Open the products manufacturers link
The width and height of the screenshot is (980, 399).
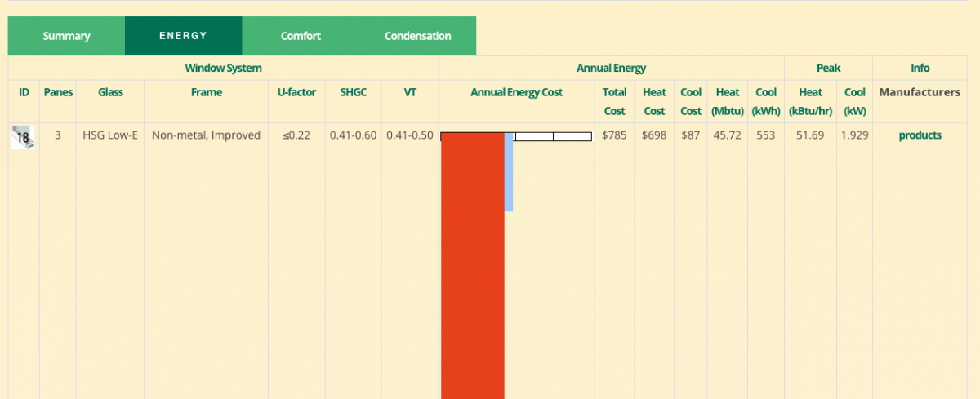click(920, 135)
